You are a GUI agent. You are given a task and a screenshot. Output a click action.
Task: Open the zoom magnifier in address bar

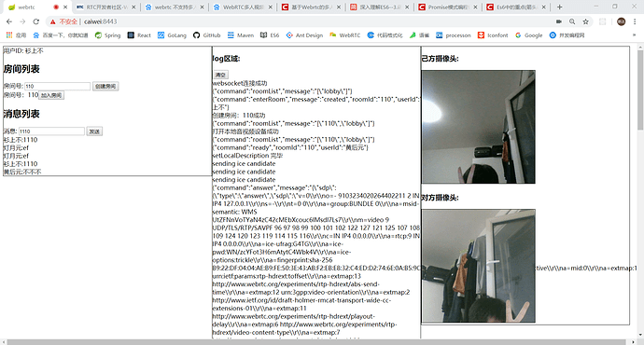572,21
